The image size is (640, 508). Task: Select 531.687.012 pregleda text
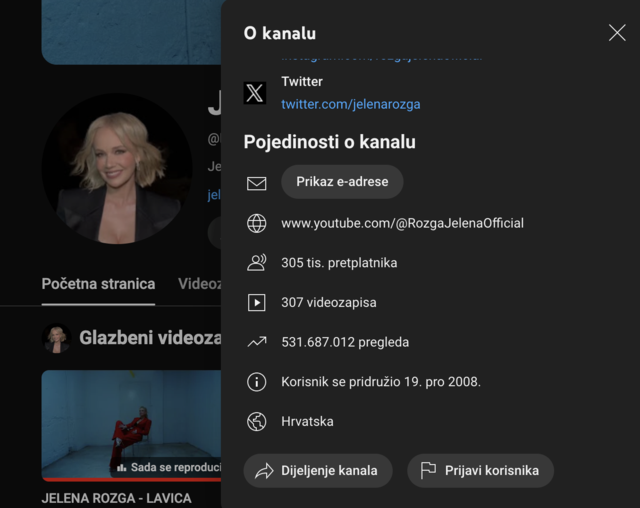(x=345, y=342)
